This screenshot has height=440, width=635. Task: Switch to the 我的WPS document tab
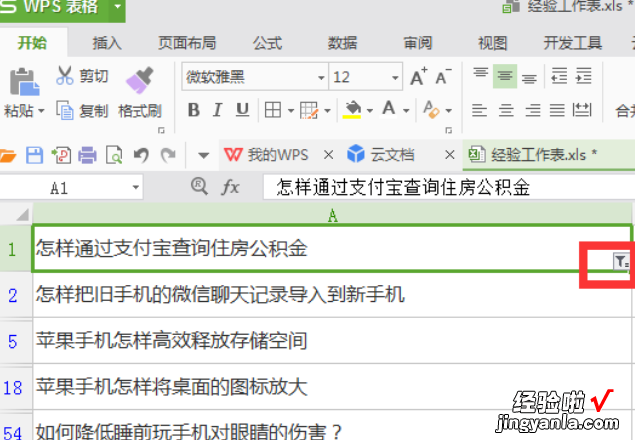(267, 155)
